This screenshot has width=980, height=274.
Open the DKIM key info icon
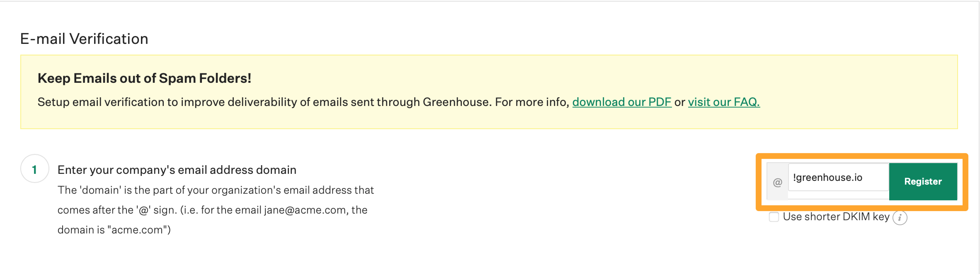[x=899, y=218]
